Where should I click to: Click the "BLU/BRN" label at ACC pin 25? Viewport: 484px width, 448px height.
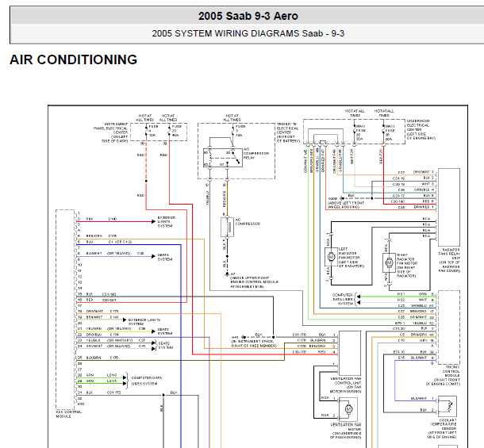click(x=94, y=358)
